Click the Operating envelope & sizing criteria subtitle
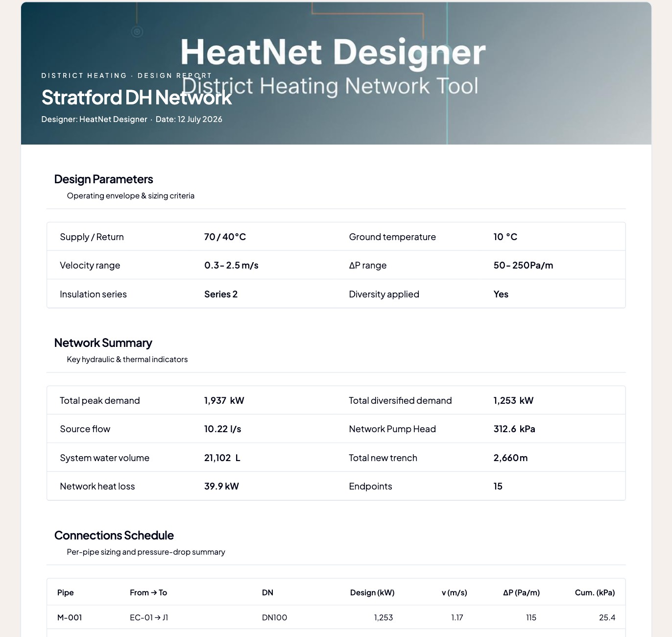672x637 pixels. coord(131,196)
